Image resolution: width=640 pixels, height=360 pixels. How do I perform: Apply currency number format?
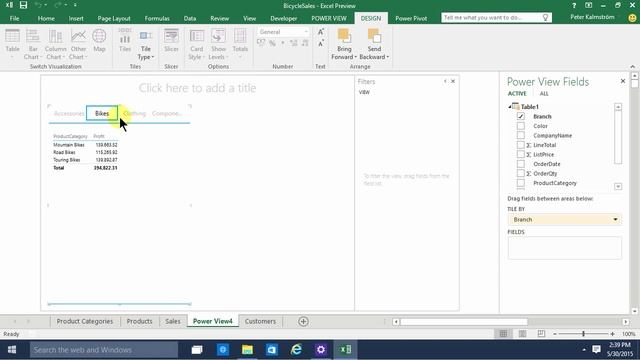(x=261, y=43)
